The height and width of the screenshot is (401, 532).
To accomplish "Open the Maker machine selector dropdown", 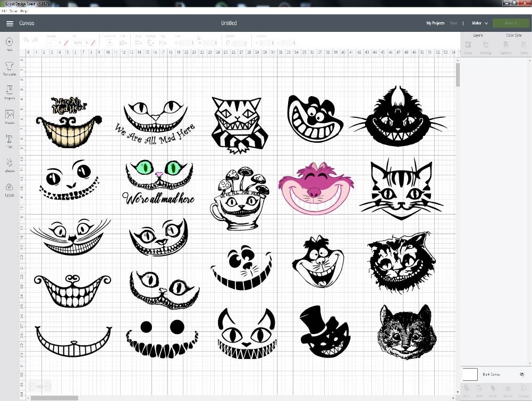I will [x=480, y=23].
